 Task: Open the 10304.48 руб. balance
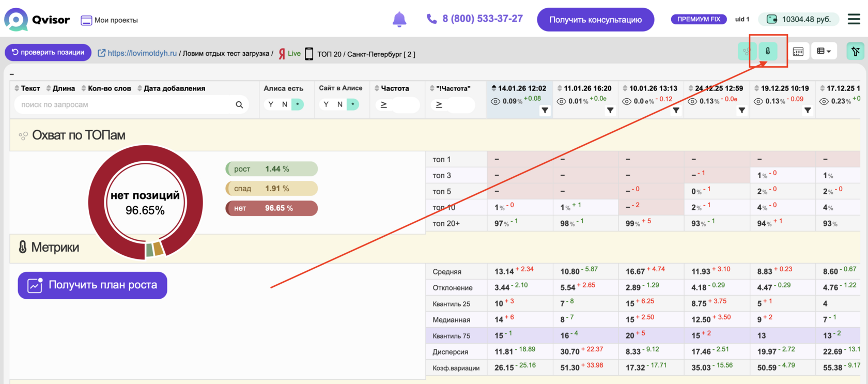point(798,19)
